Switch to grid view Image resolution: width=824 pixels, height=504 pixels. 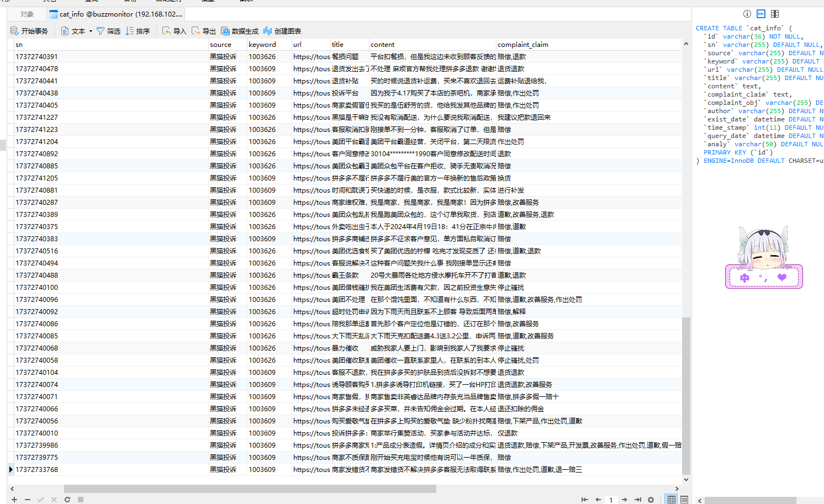point(671,500)
